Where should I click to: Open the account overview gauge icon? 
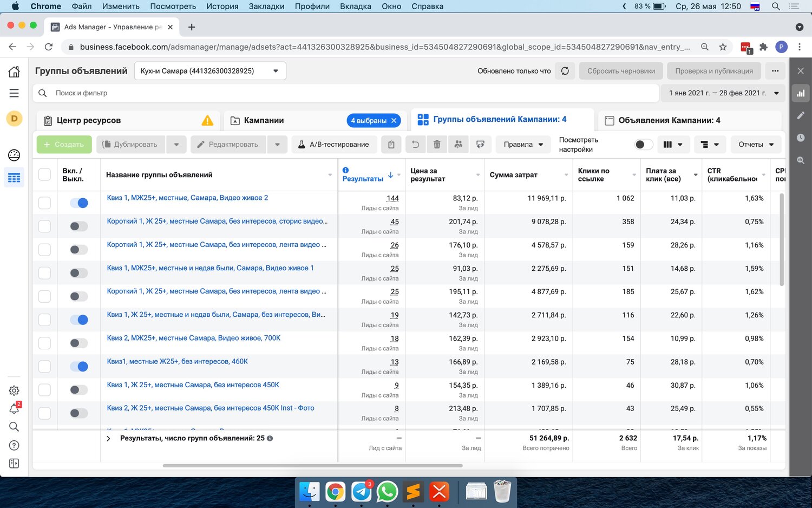[14, 155]
